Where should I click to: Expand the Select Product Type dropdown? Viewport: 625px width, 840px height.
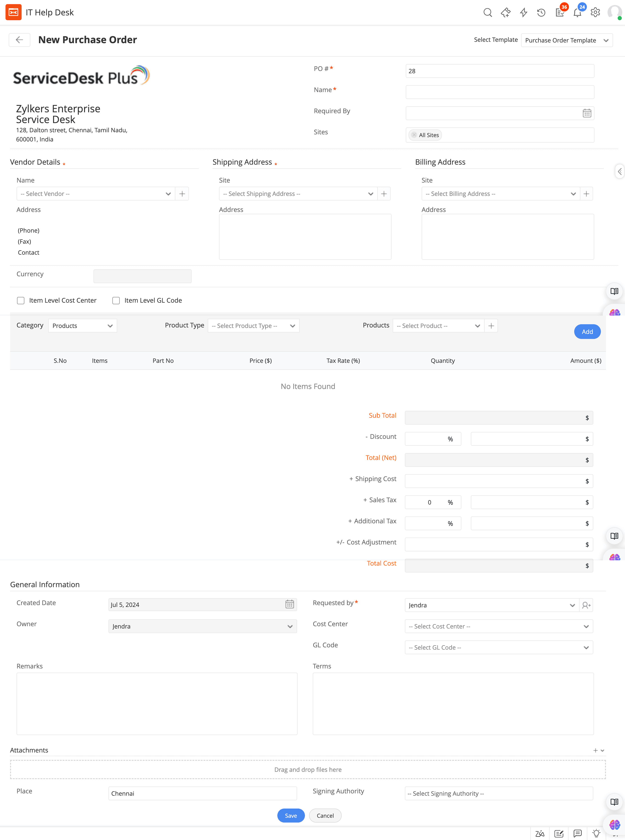[x=253, y=326]
